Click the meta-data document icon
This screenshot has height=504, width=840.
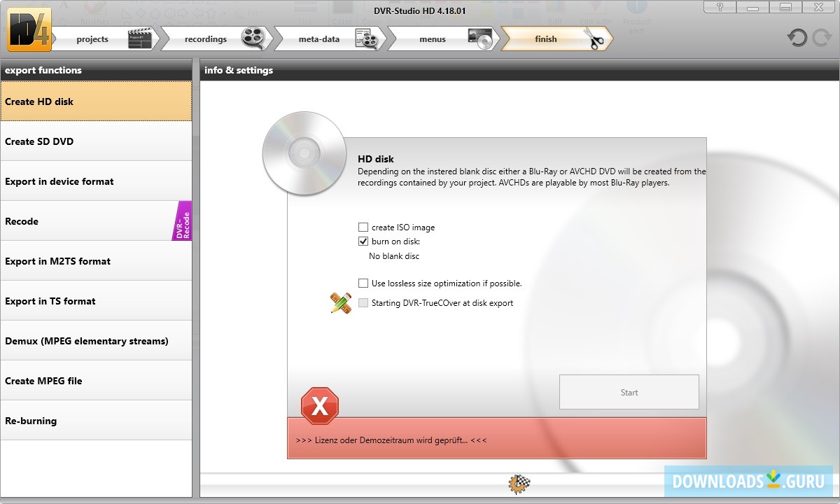pos(367,38)
